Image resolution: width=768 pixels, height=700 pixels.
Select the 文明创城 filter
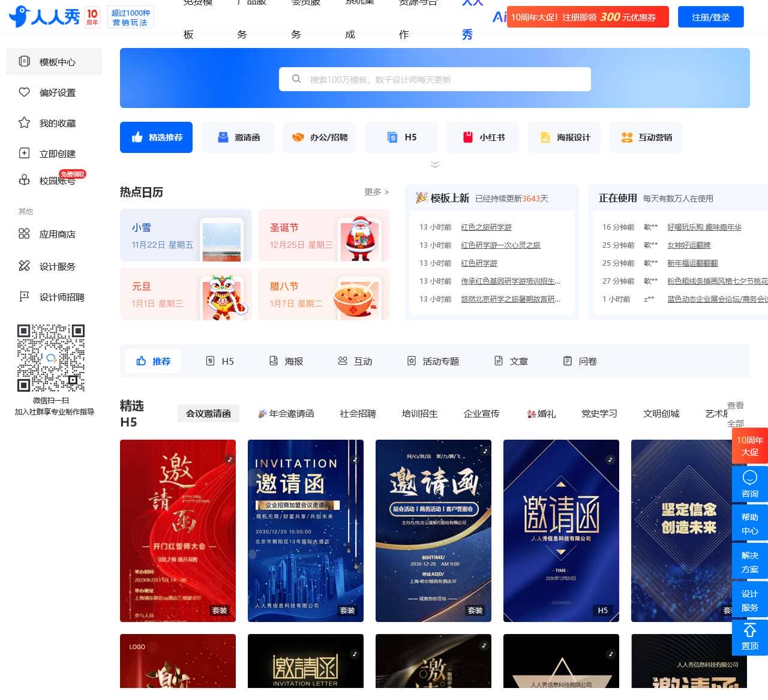click(x=661, y=413)
